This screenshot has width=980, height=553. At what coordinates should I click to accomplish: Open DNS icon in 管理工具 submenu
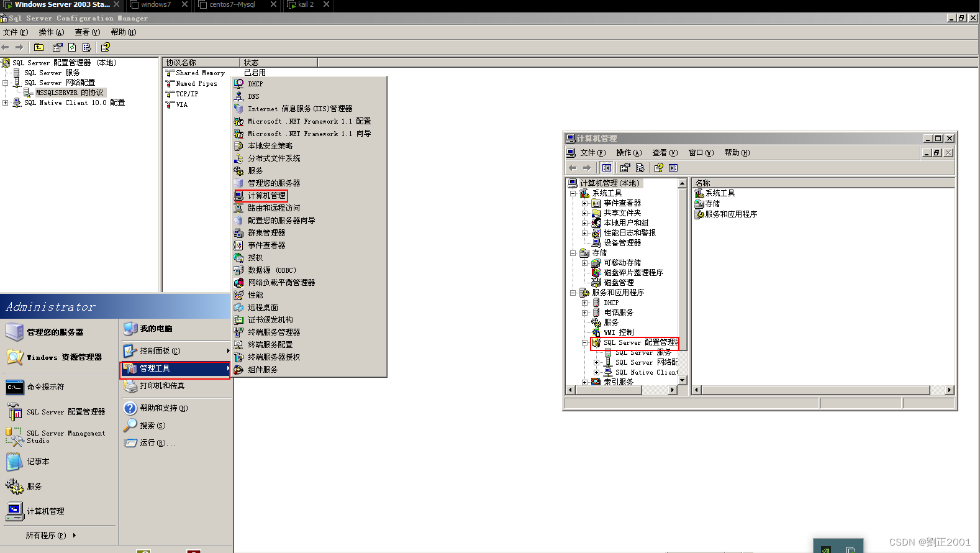[x=238, y=96]
